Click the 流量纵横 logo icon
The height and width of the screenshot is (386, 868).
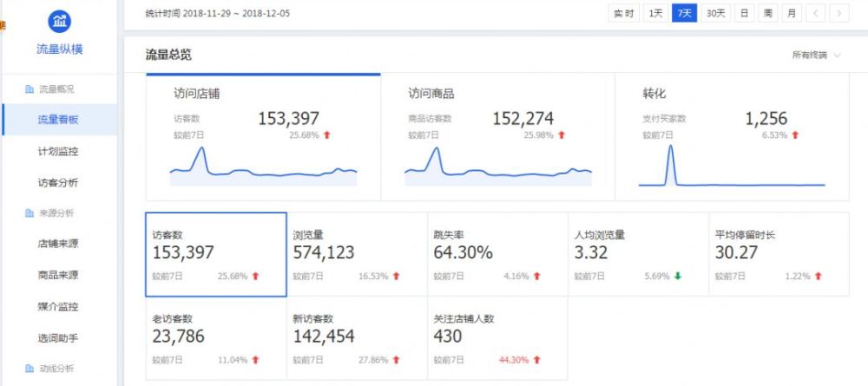coord(59,21)
